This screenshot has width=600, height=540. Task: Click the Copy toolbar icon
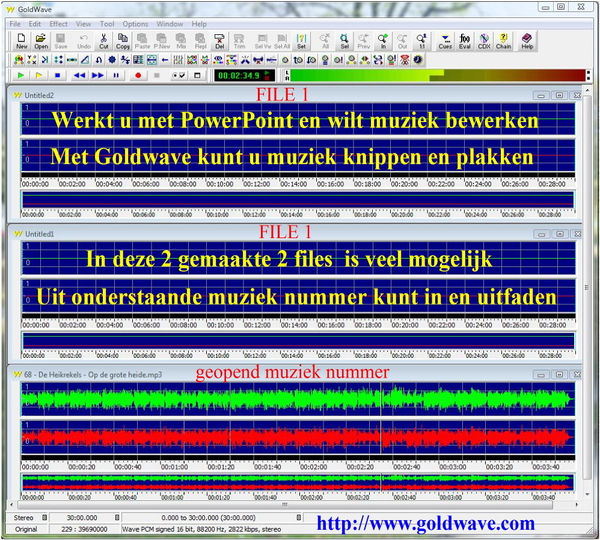tap(123, 41)
